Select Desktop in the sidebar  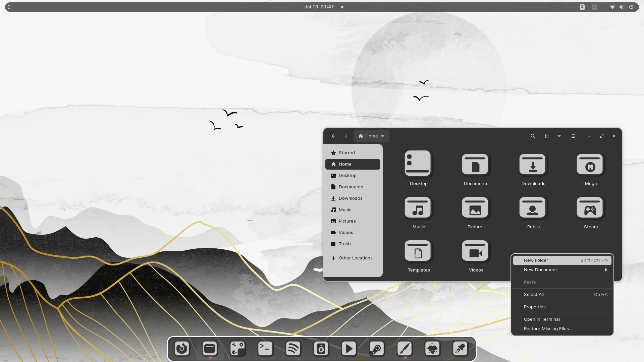click(x=353, y=176)
